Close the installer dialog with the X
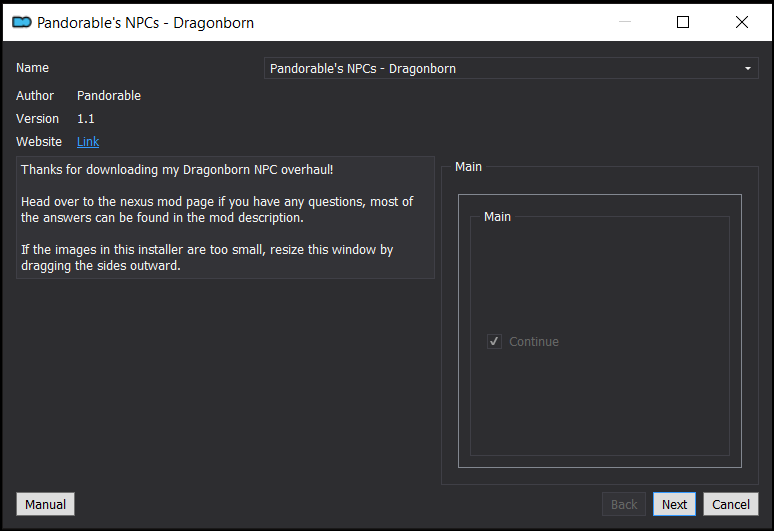This screenshot has width=774, height=531. point(741,22)
